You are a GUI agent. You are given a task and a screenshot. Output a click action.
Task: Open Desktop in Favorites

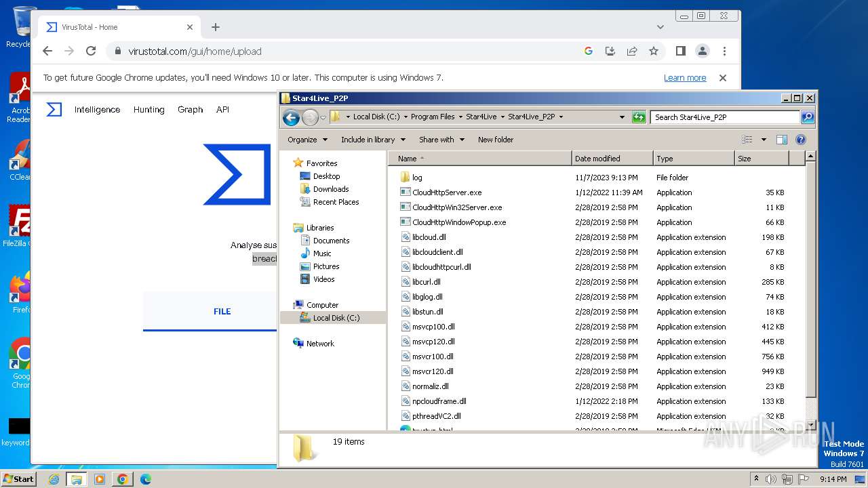pyautogui.click(x=326, y=176)
